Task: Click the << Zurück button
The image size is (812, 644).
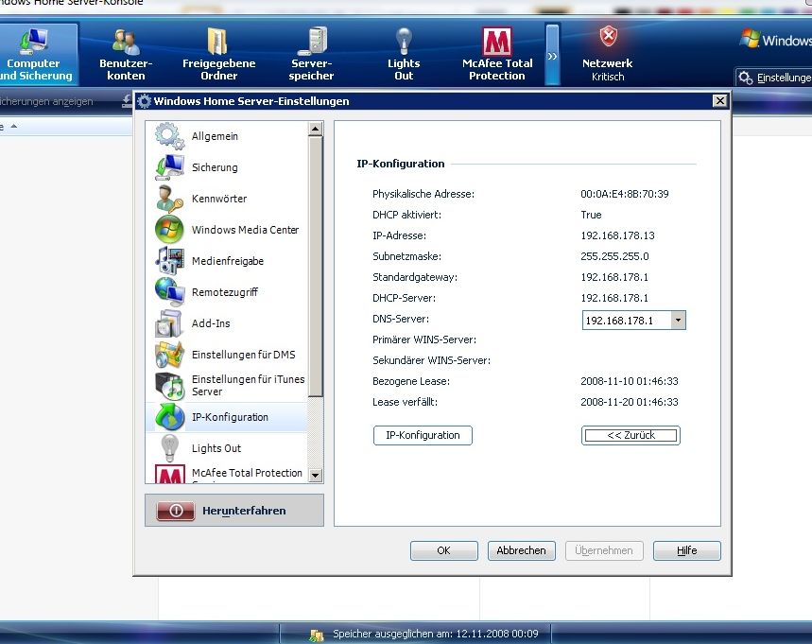Action: click(x=631, y=435)
